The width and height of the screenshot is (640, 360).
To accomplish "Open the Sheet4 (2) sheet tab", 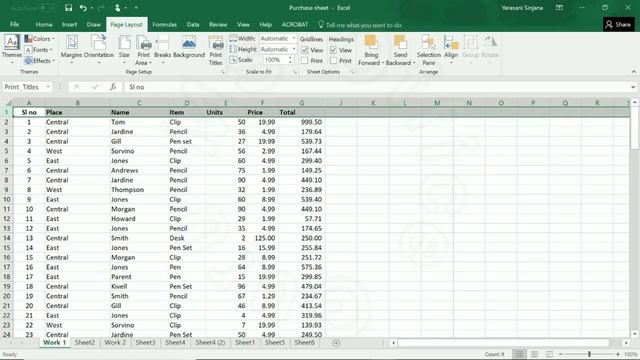I will [x=210, y=342].
